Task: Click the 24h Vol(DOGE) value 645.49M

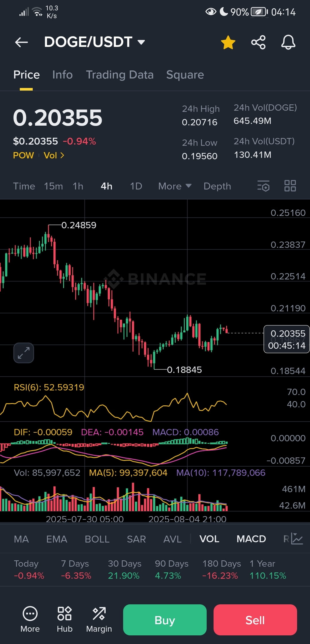Action: (x=252, y=121)
